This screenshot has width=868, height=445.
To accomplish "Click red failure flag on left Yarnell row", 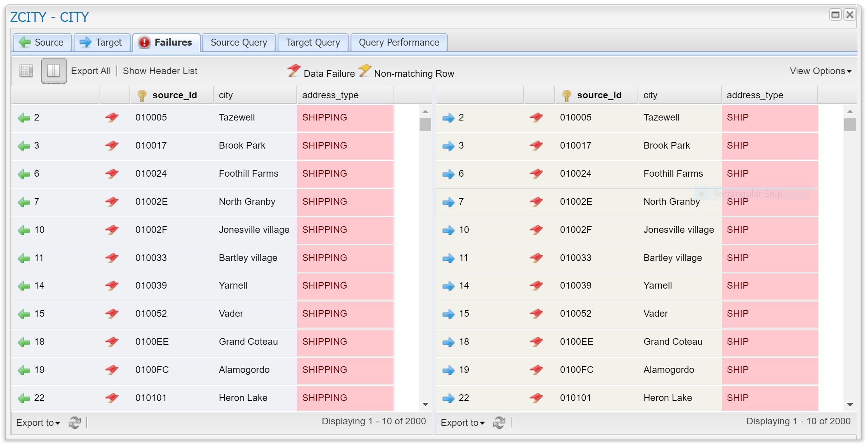I will click(112, 285).
